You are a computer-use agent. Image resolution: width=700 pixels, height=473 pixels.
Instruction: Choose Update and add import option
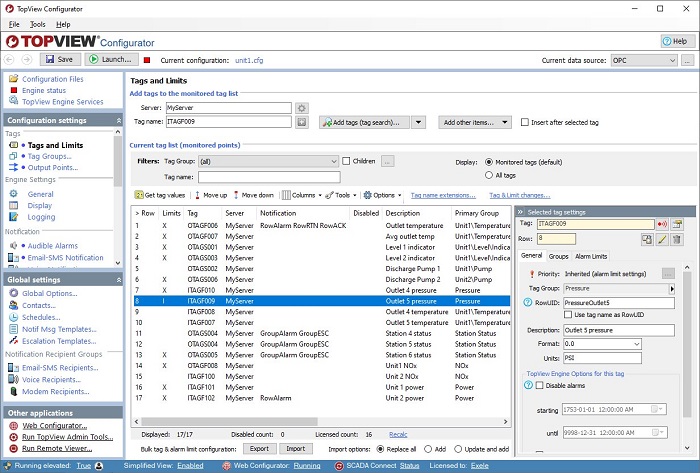(x=458, y=449)
